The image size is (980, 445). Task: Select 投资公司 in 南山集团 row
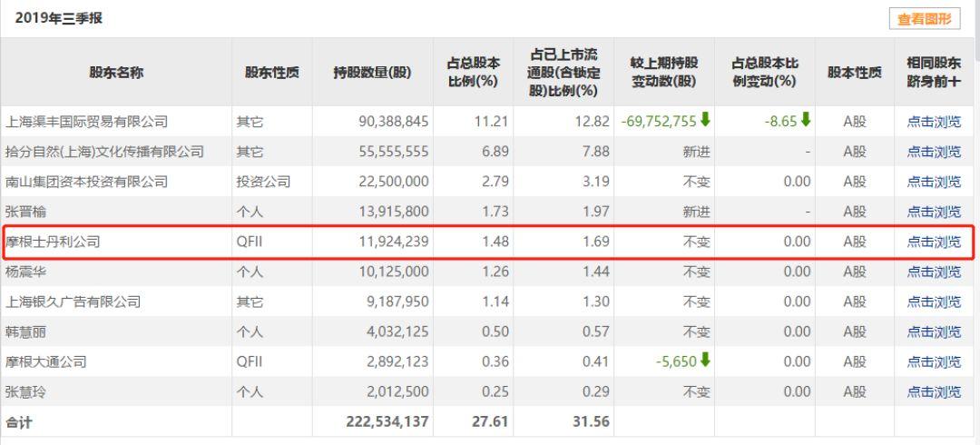(263, 182)
